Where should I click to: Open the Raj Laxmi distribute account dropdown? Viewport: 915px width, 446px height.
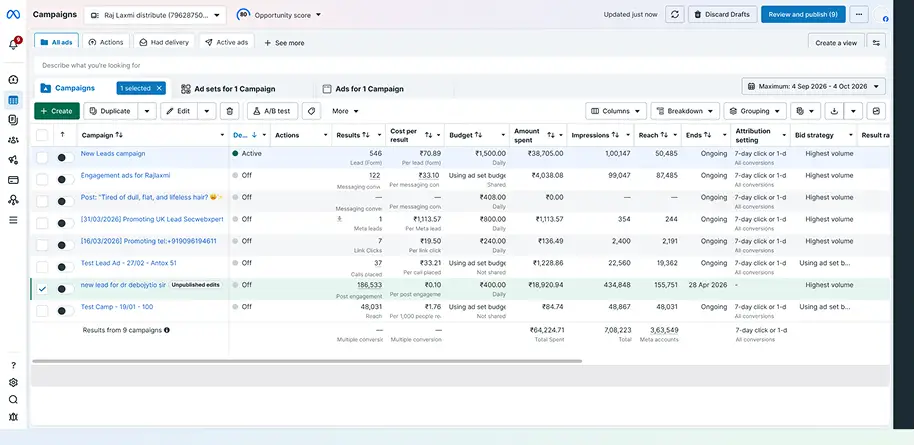click(x=155, y=15)
